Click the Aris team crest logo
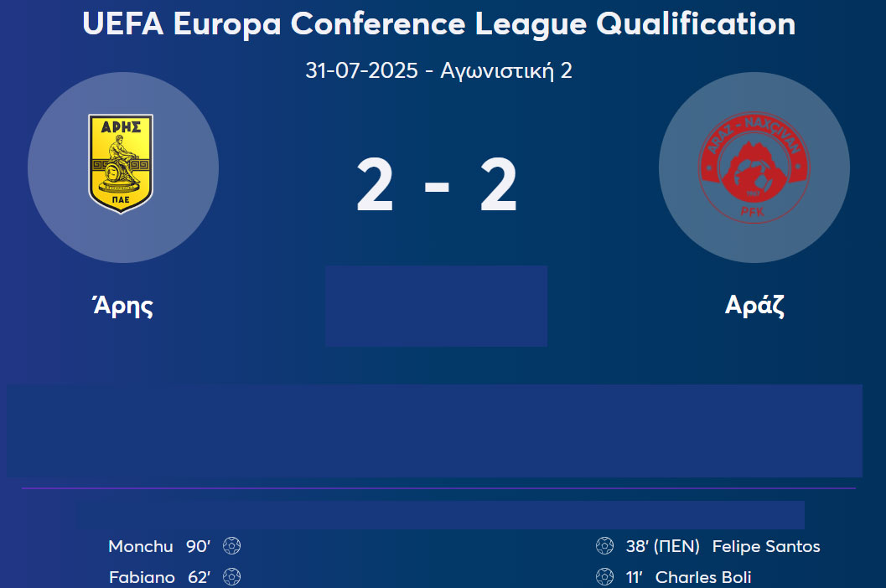The height and width of the screenshot is (588, 886). [x=121, y=164]
